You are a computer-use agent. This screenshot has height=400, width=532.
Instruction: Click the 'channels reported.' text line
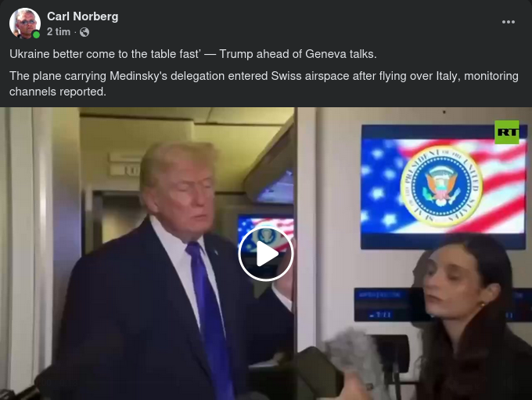point(58,92)
